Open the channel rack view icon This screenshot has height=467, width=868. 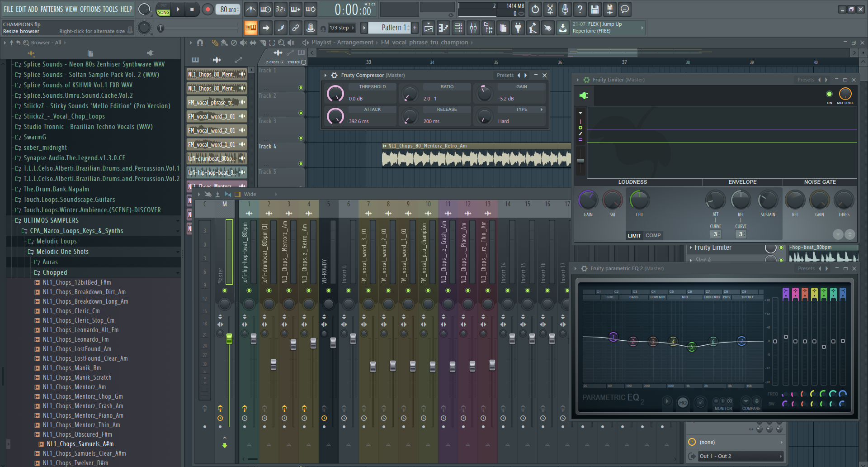coord(458,28)
